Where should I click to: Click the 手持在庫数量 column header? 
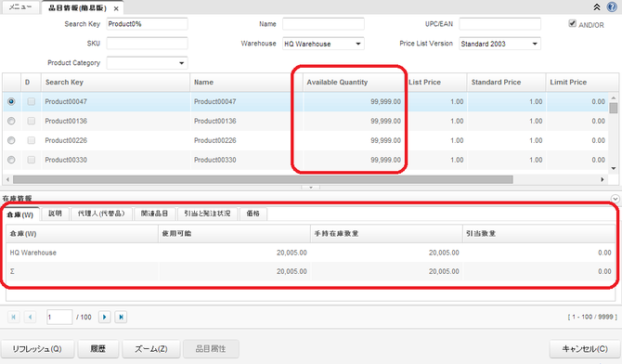click(x=387, y=233)
